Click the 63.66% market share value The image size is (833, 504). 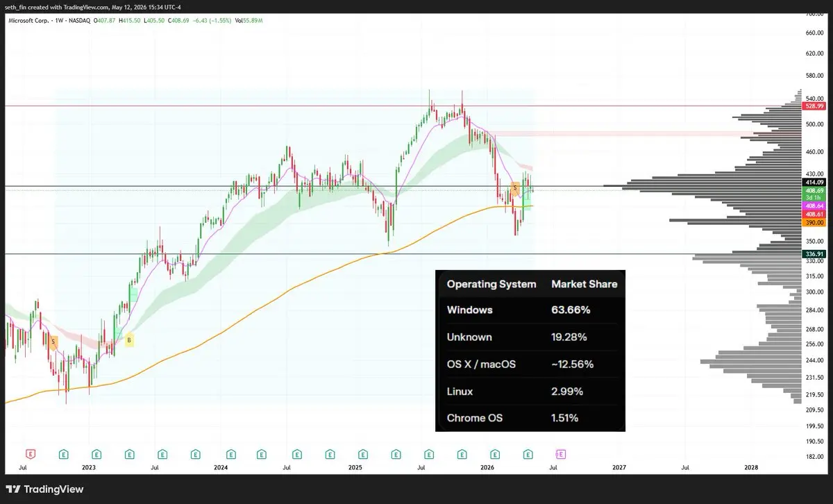[x=571, y=310]
